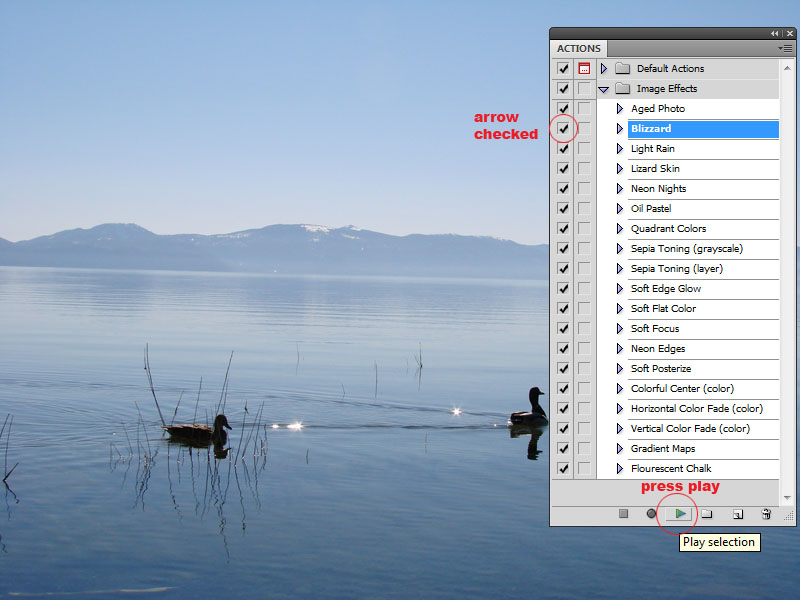Viewport: 800px width, 600px height.
Task: Expand the Flourescent Chalk action steps
Action: point(619,468)
